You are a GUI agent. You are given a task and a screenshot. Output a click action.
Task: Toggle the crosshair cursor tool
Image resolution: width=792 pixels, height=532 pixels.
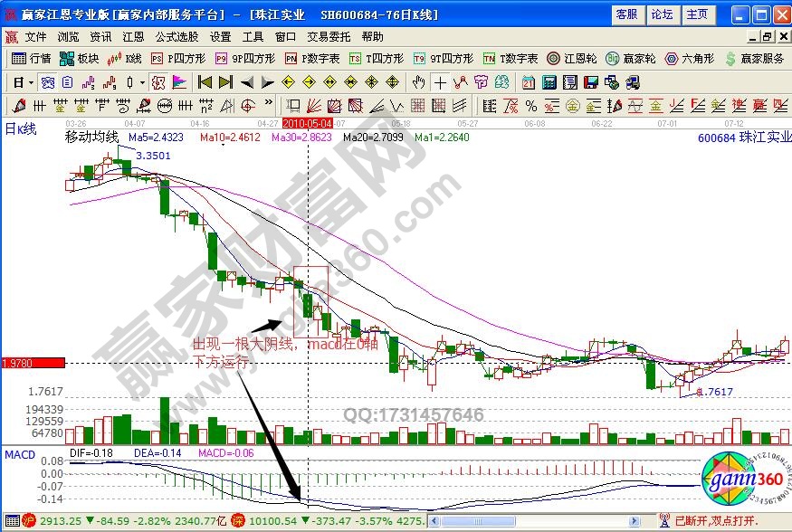(x=440, y=81)
